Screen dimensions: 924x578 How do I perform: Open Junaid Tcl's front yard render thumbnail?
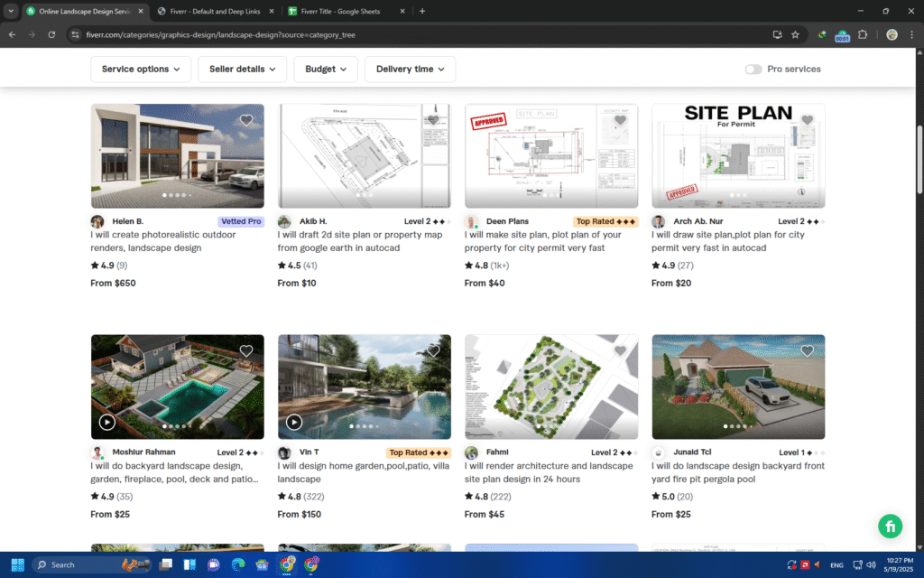coord(738,387)
